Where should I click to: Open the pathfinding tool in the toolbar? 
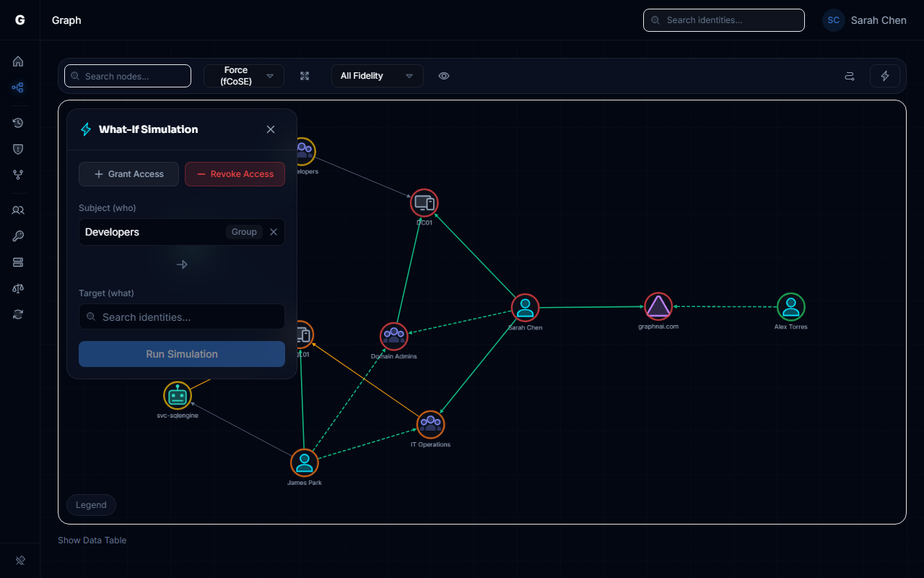coord(850,76)
